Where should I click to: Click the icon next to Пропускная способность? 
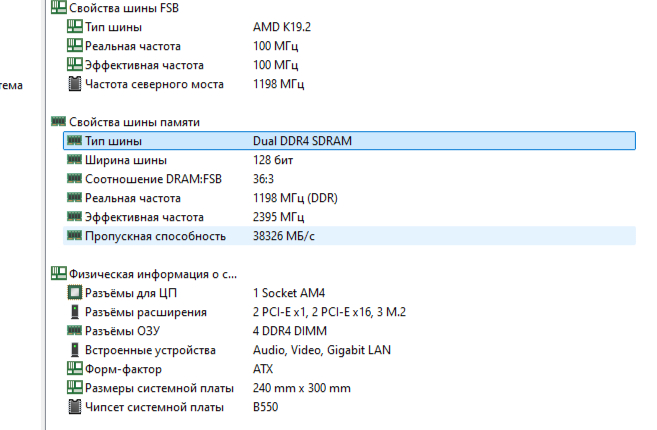click(x=74, y=236)
